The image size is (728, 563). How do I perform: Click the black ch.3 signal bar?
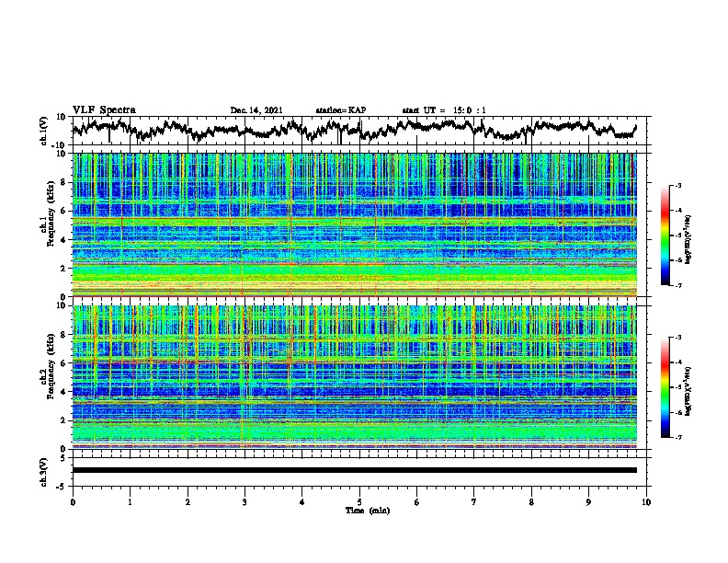point(354,470)
